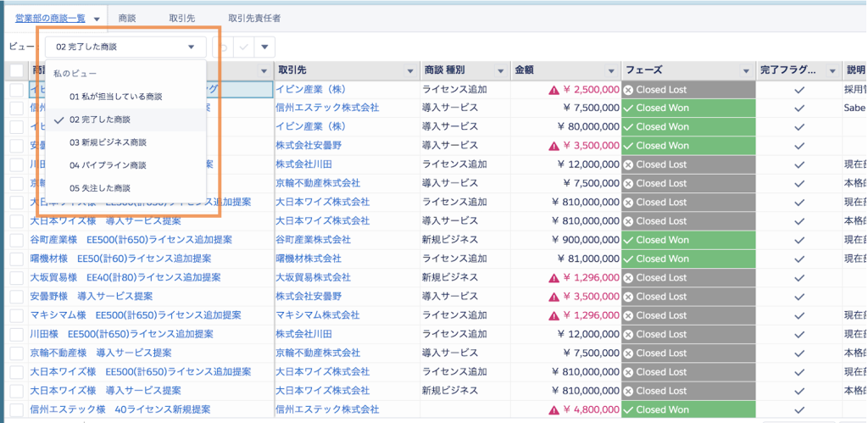Check the row checkbox for 谷町産業様 record
Screen dimensions: 868x423
point(17,240)
